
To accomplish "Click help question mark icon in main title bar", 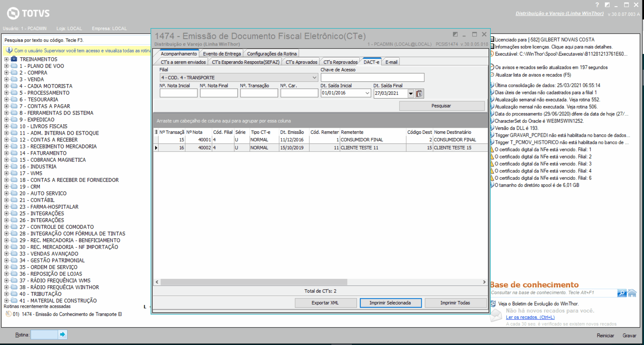I will (597, 5).
